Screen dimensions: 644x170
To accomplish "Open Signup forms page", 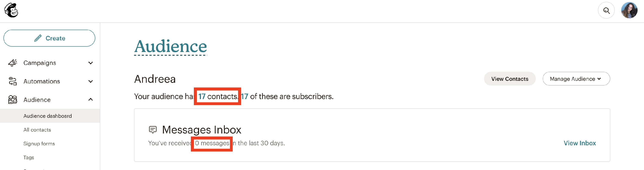I will 39,144.
